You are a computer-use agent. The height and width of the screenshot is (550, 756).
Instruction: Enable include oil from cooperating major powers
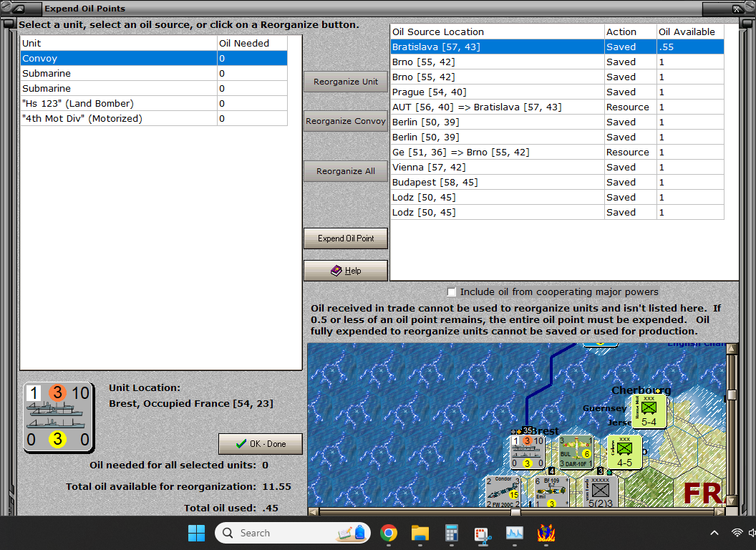point(451,292)
